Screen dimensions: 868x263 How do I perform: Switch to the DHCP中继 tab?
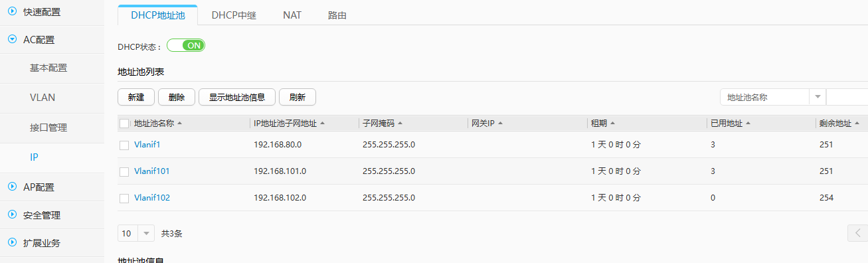(234, 15)
